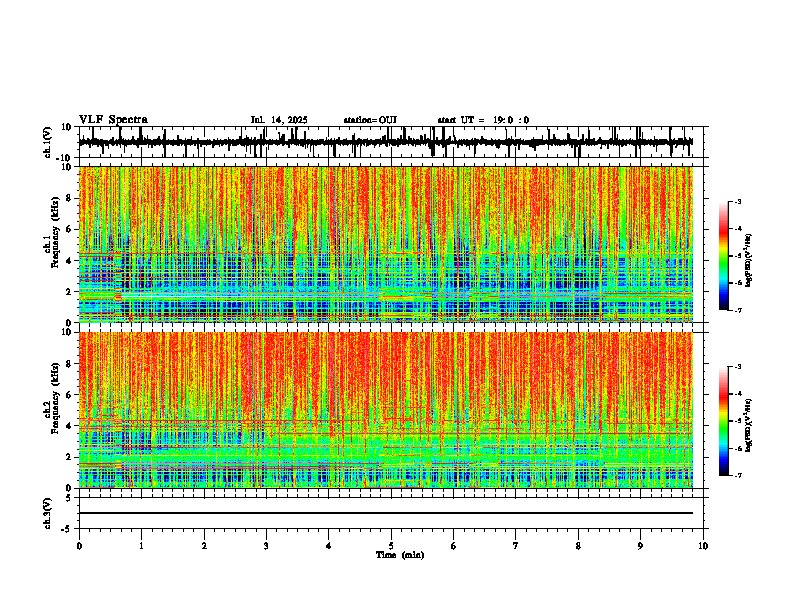This screenshot has width=792, height=612.
Task: Click the time-axis tick label "7"
Action: 516,546
